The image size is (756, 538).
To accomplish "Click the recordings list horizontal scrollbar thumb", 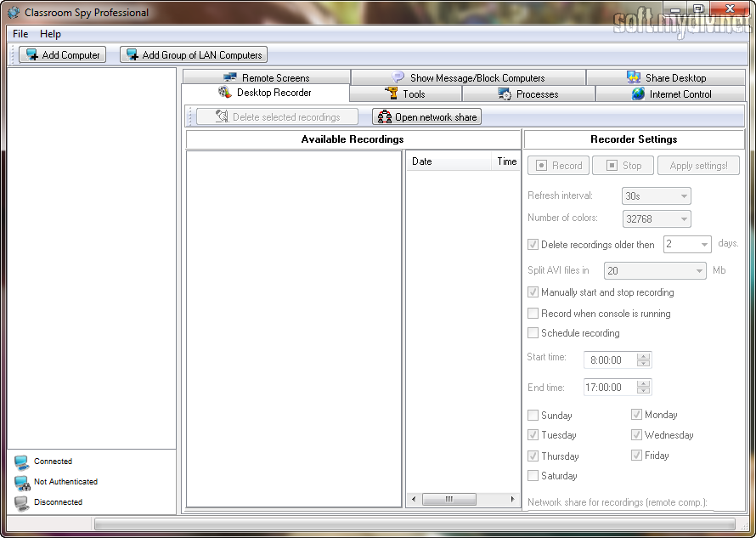I will [x=449, y=499].
